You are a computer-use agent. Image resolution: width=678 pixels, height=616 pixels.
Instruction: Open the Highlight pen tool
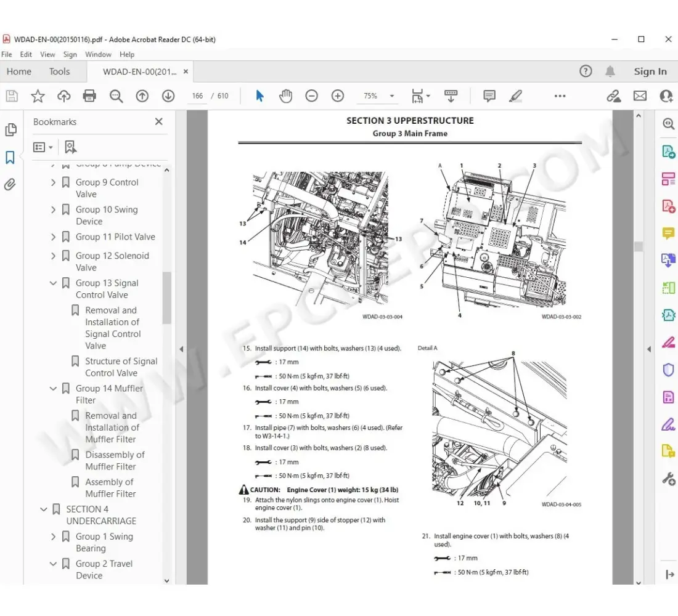[515, 95]
